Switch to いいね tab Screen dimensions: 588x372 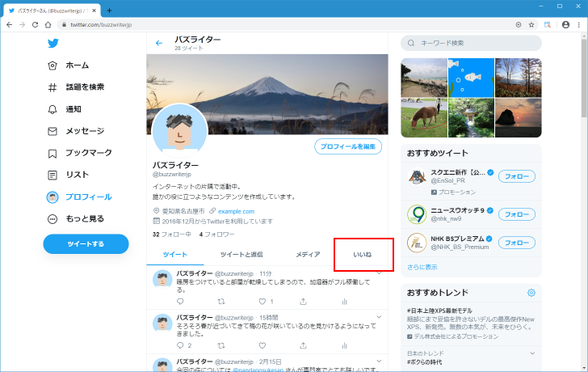tap(362, 255)
